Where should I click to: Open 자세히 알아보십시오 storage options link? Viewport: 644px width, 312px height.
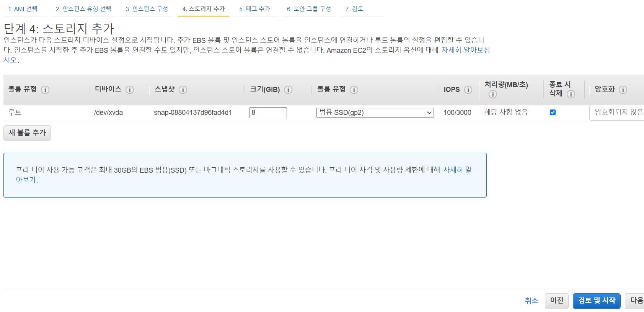(466, 50)
